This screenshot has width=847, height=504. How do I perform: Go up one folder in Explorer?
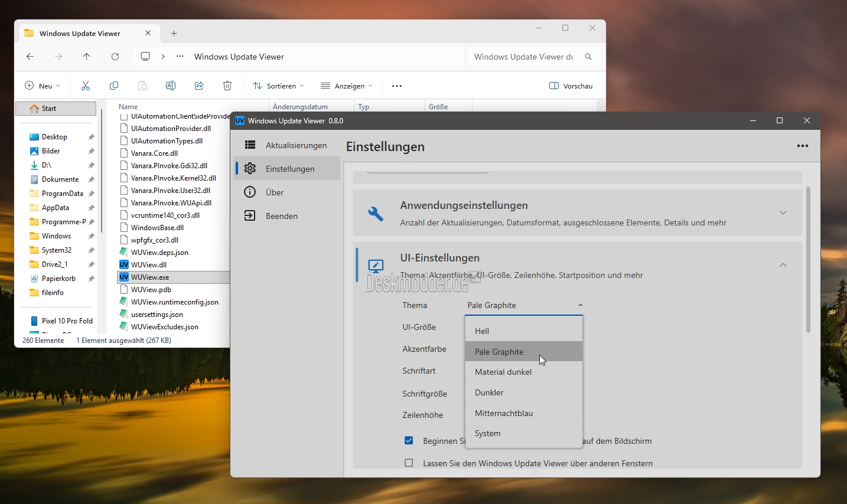coord(87,57)
